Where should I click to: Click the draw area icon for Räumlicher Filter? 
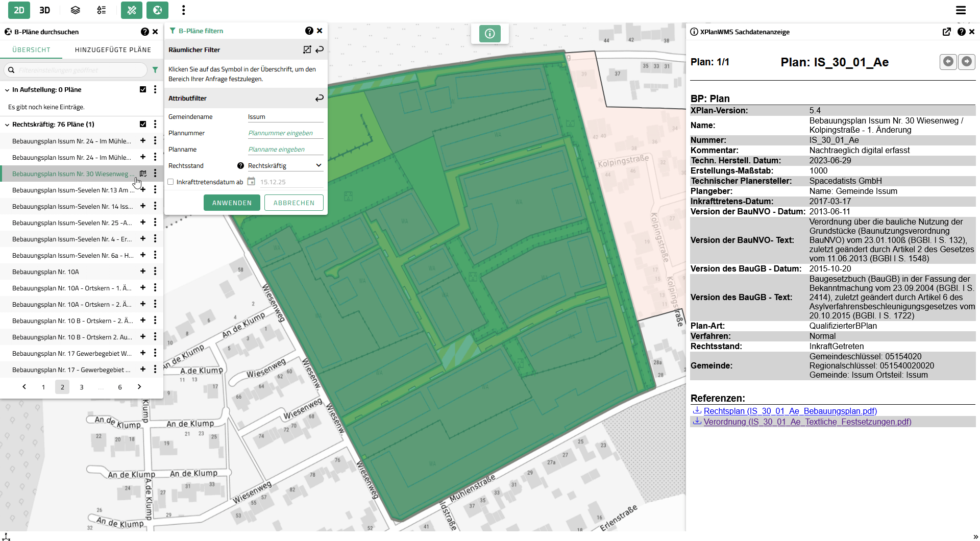coord(307,50)
